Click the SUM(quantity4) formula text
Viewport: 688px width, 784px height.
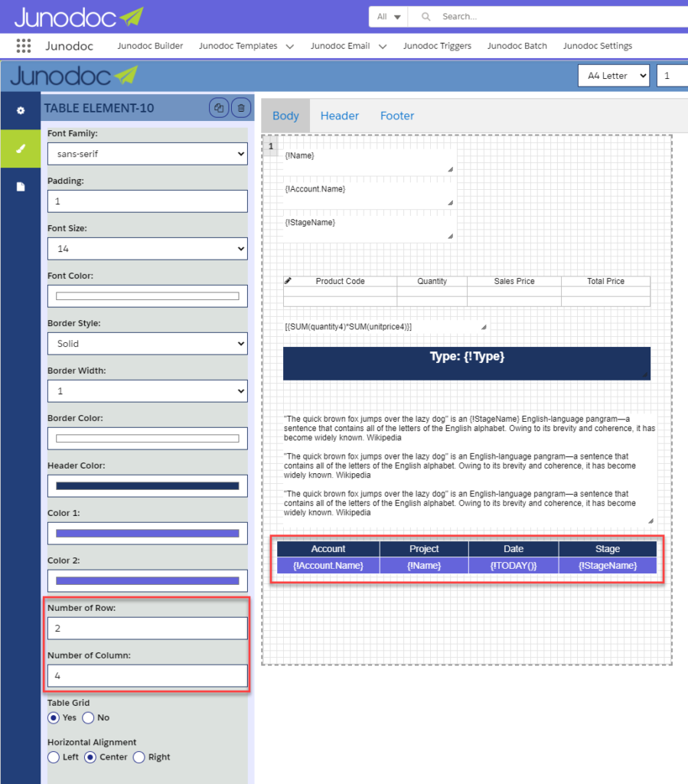pos(348,326)
